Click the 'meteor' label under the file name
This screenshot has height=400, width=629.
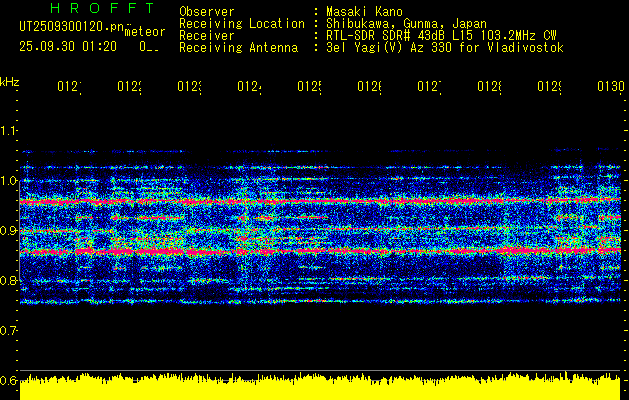point(145,32)
